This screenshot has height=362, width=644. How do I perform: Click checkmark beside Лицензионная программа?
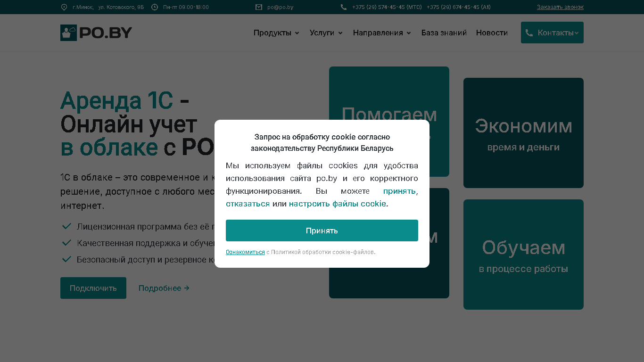pyautogui.click(x=66, y=226)
